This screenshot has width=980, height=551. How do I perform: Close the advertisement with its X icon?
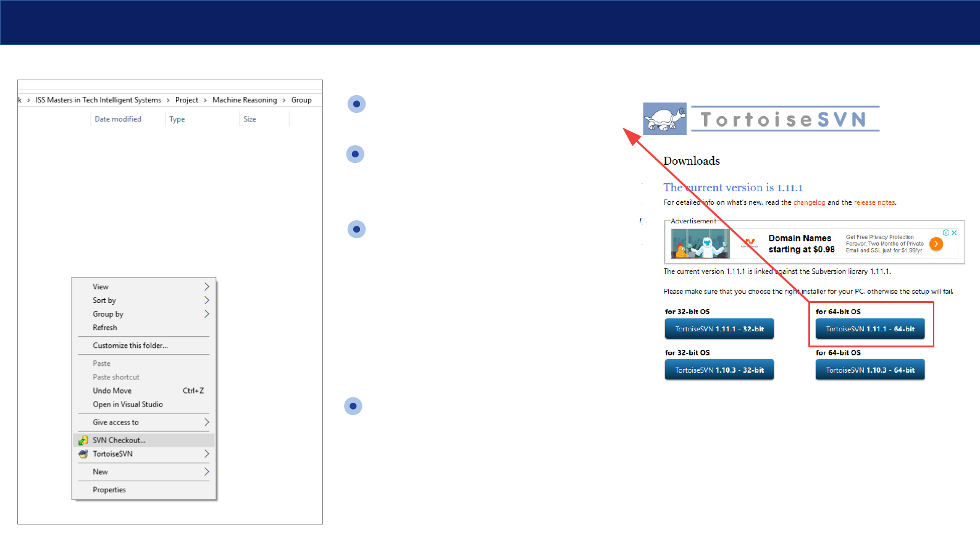954,233
